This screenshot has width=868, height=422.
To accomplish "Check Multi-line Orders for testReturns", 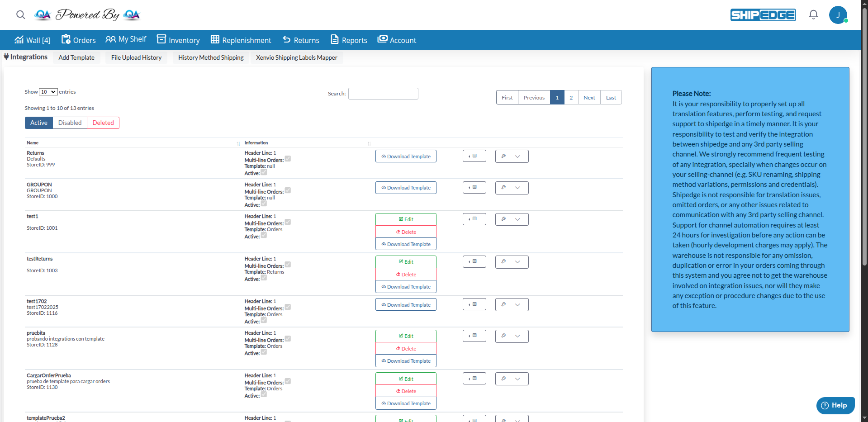I will (x=288, y=266).
